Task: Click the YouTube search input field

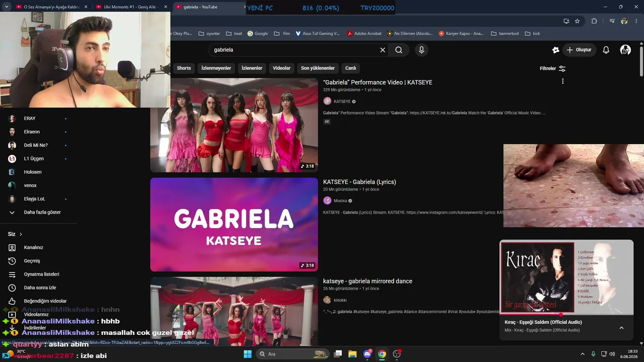Action: point(294,50)
